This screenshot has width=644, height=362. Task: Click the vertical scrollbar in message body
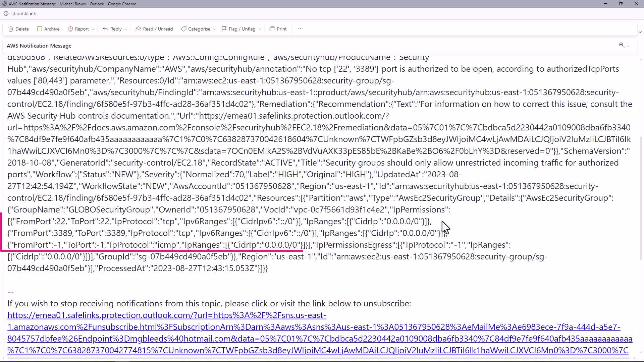641,198
